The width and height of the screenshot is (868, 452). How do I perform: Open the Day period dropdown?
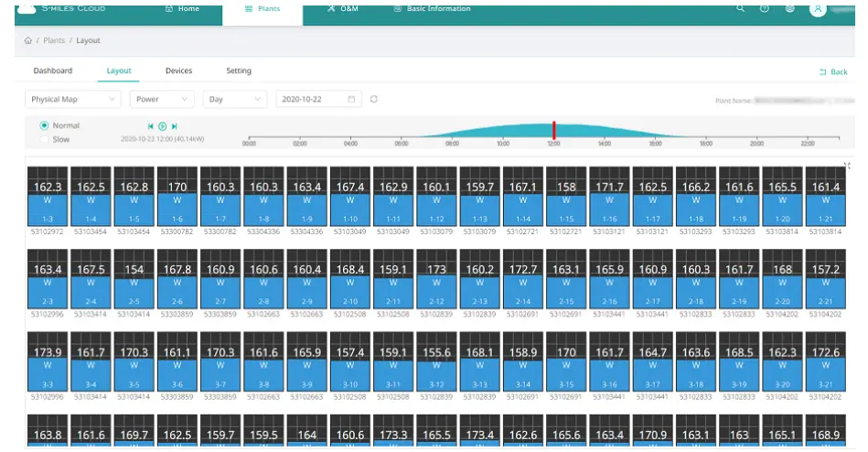[x=234, y=99]
